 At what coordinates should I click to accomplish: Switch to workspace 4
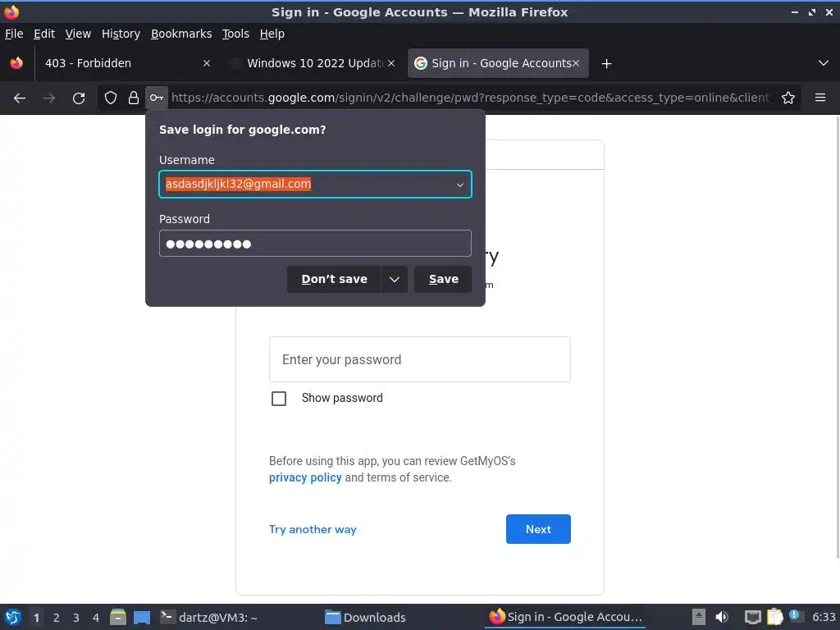96,618
